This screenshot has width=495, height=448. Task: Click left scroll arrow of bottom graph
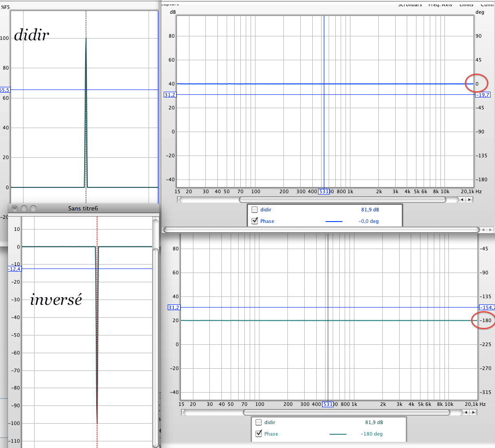click(466, 413)
